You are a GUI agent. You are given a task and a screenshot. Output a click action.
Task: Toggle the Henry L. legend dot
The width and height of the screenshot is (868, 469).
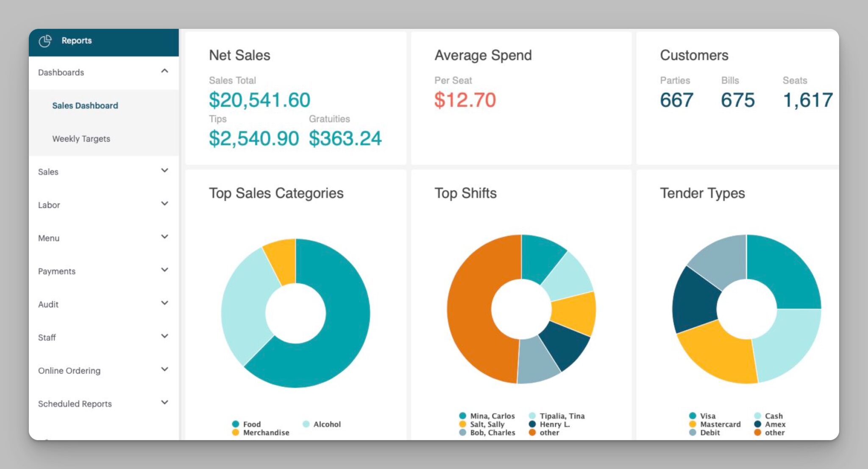(532, 424)
